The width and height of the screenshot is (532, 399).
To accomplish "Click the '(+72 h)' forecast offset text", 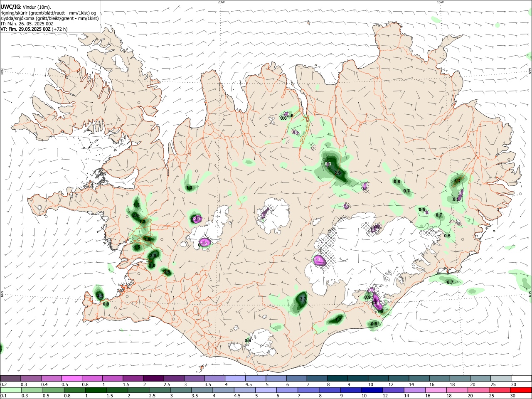I will tap(60, 29).
